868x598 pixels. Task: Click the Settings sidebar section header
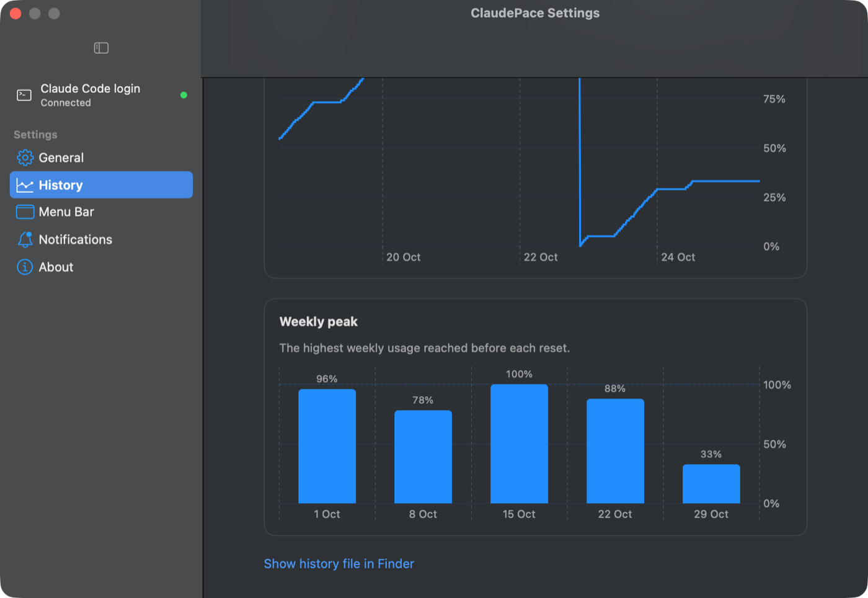click(35, 135)
